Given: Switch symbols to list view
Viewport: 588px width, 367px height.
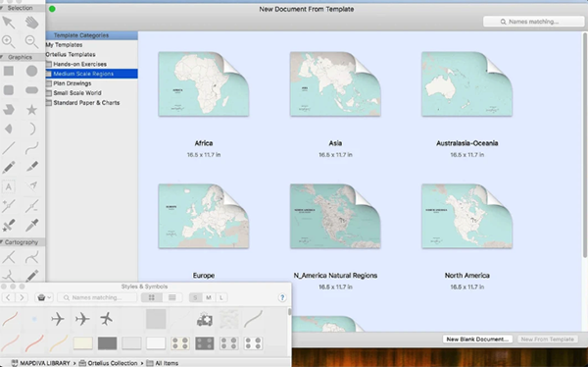Looking at the screenshot, I should [172, 298].
